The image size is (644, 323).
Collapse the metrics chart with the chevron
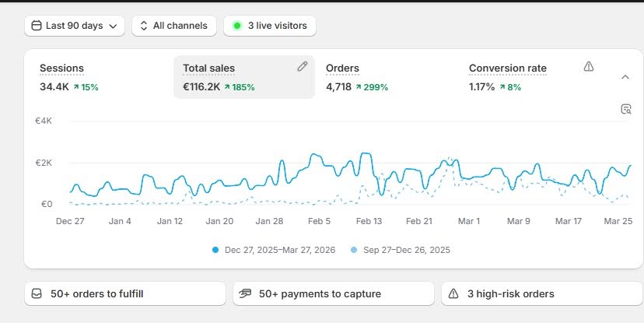click(x=625, y=77)
